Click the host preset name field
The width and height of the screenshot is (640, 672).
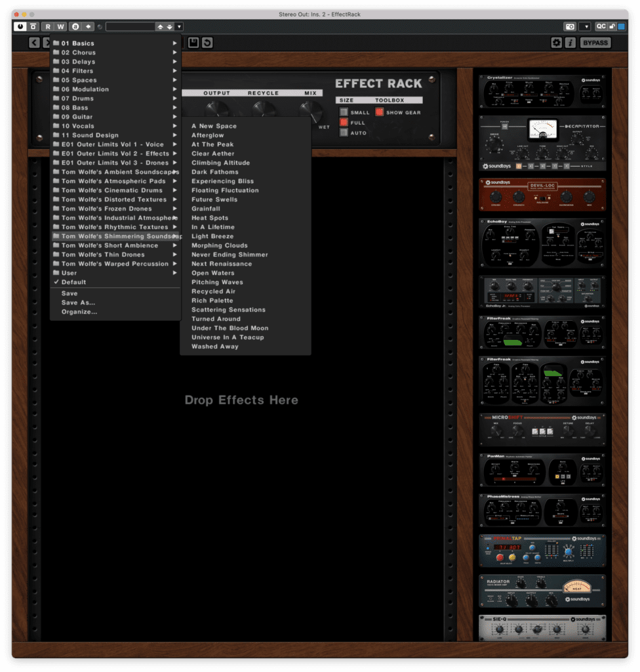click(130, 26)
